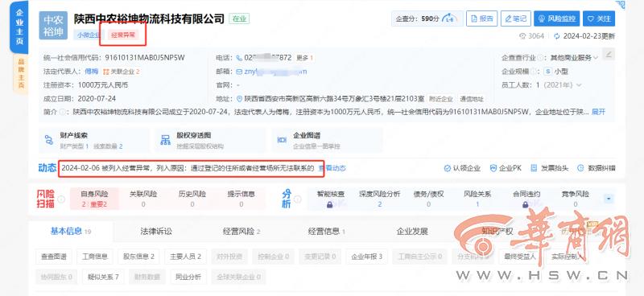The image size is (644, 296).
Task: Select the 品牌主页 side tab
Action: tap(21, 73)
